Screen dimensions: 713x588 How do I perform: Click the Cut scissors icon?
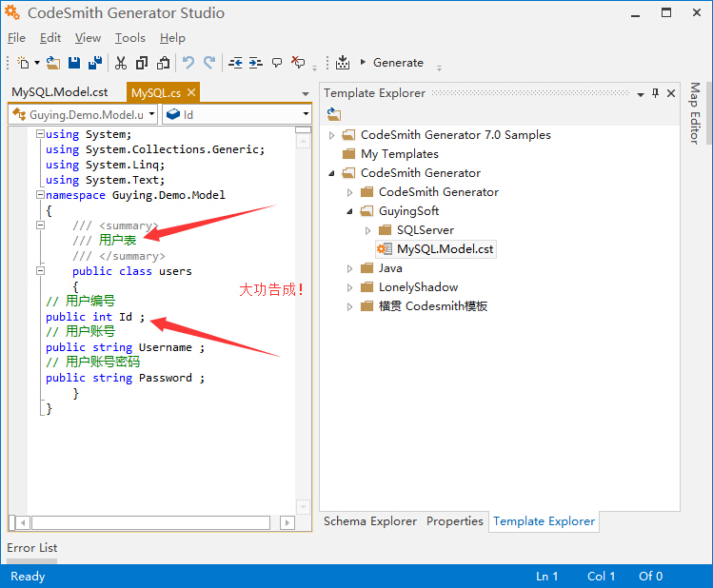pos(121,63)
